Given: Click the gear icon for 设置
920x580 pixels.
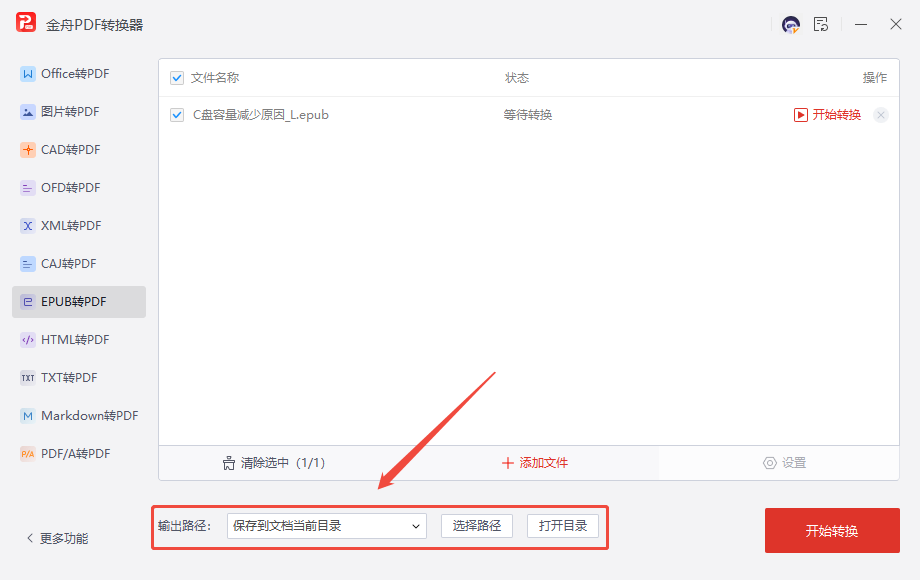Looking at the screenshot, I should (x=769, y=463).
